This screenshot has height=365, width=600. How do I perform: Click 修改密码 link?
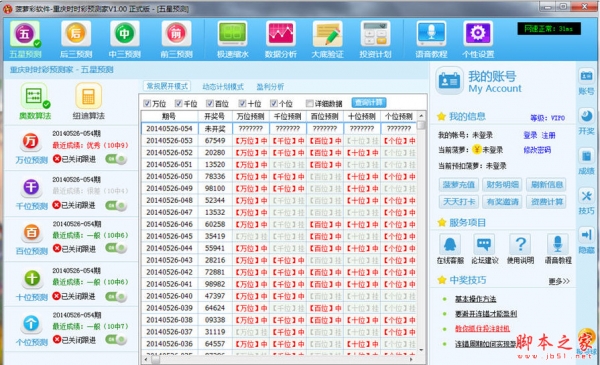point(537,150)
